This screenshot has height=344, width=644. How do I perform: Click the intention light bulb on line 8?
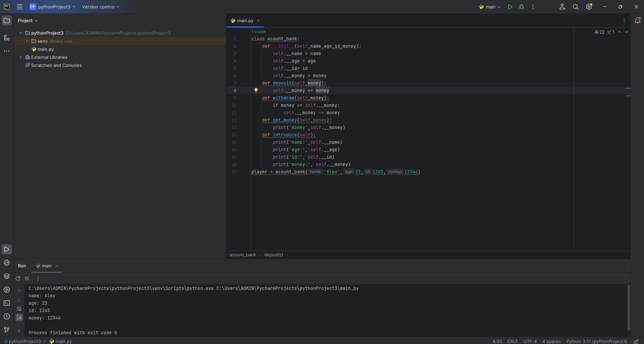click(256, 90)
